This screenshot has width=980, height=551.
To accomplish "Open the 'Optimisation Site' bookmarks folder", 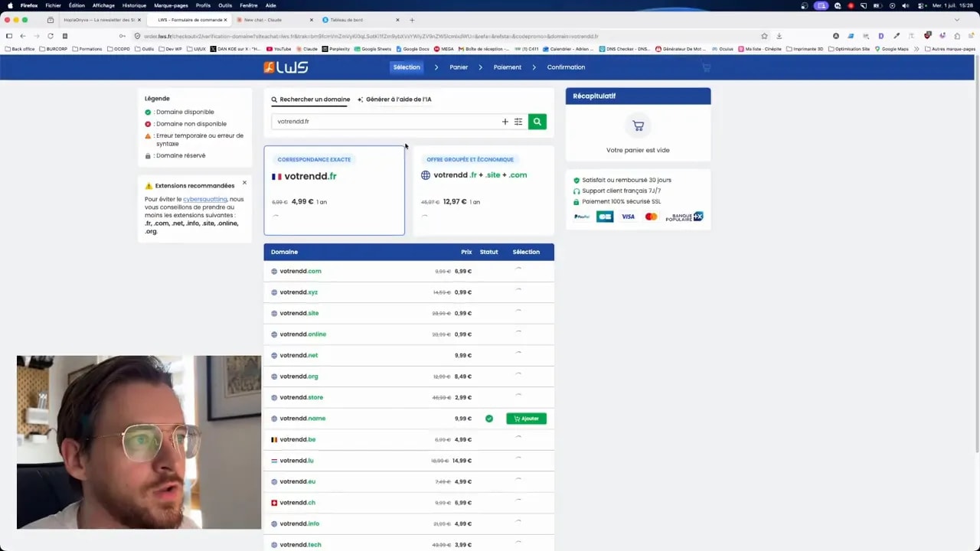I will 848,49.
